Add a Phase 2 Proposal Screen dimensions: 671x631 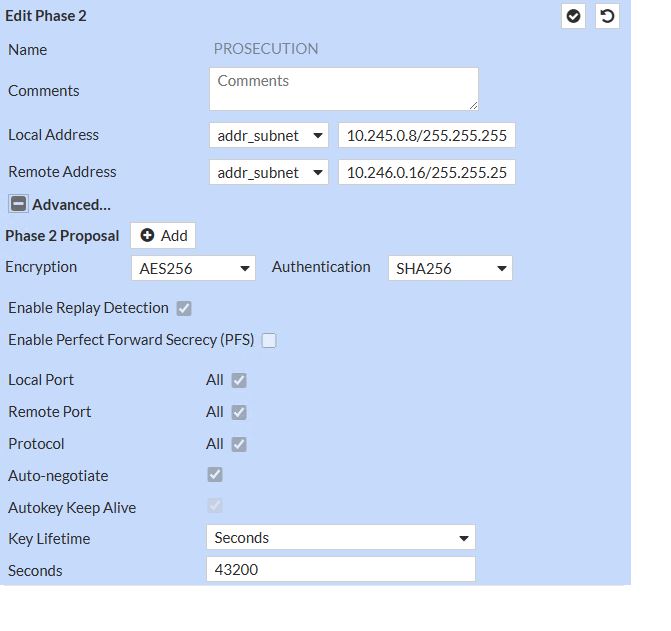click(163, 236)
